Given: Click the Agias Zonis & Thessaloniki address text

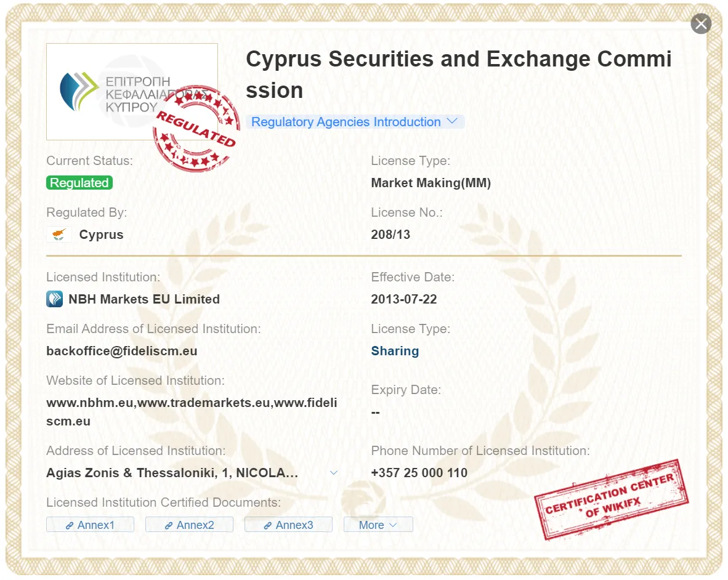Looking at the screenshot, I should (172, 473).
